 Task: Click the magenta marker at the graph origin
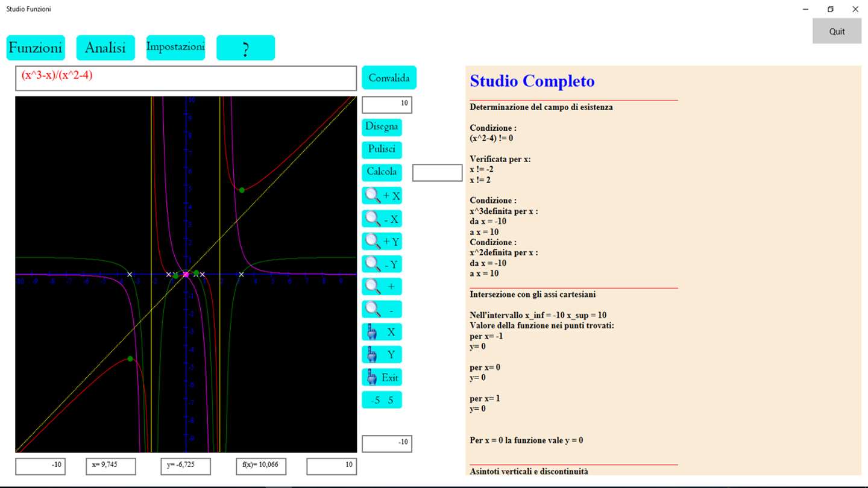tap(186, 274)
